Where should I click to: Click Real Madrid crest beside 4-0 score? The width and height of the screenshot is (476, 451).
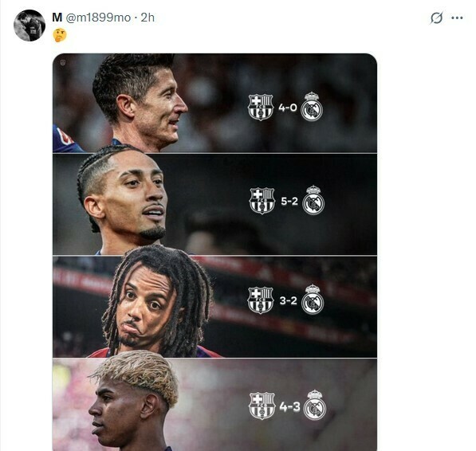tap(312, 107)
